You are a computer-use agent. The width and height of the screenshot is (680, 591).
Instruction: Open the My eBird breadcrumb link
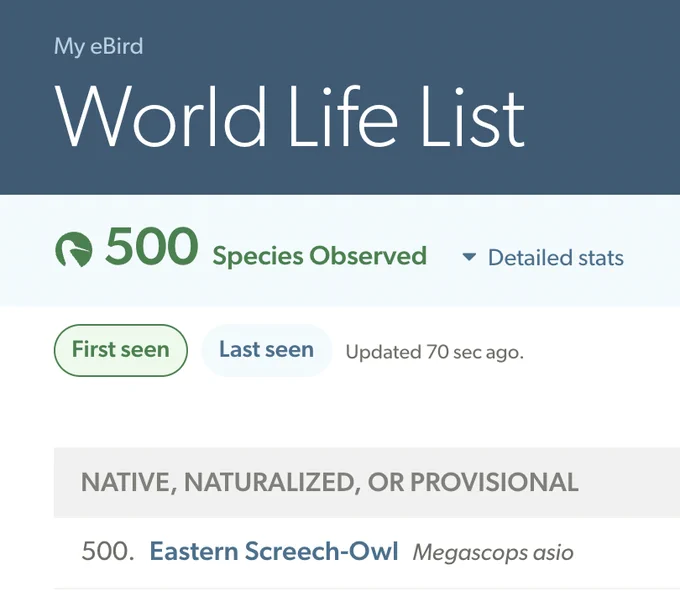pos(98,46)
